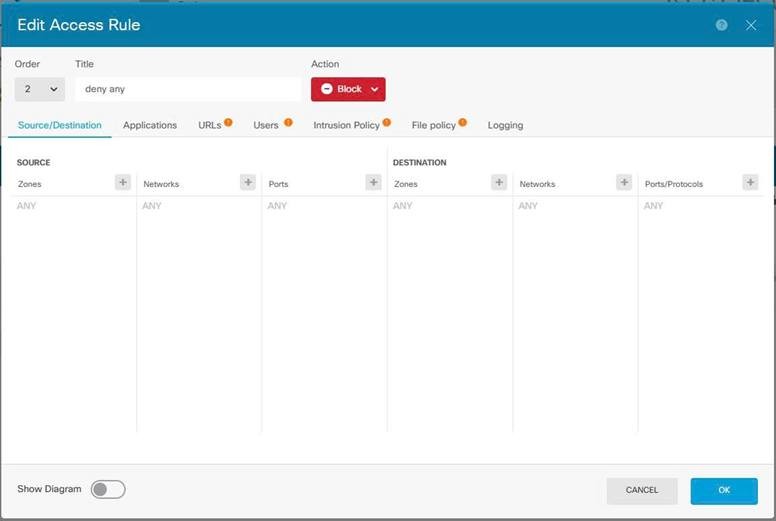Screen dimensions: 776x521
Task: Open the File policy tab
Action: click(434, 125)
